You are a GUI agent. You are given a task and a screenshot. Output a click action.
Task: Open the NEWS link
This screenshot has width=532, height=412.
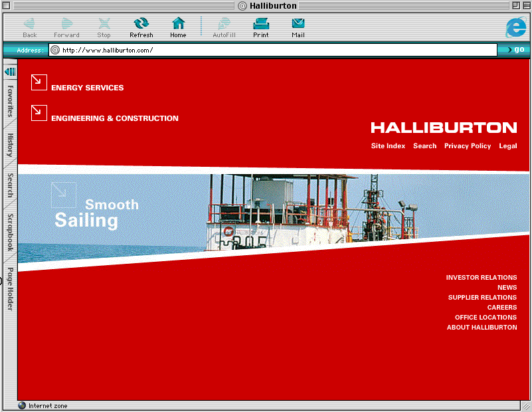(x=507, y=288)
